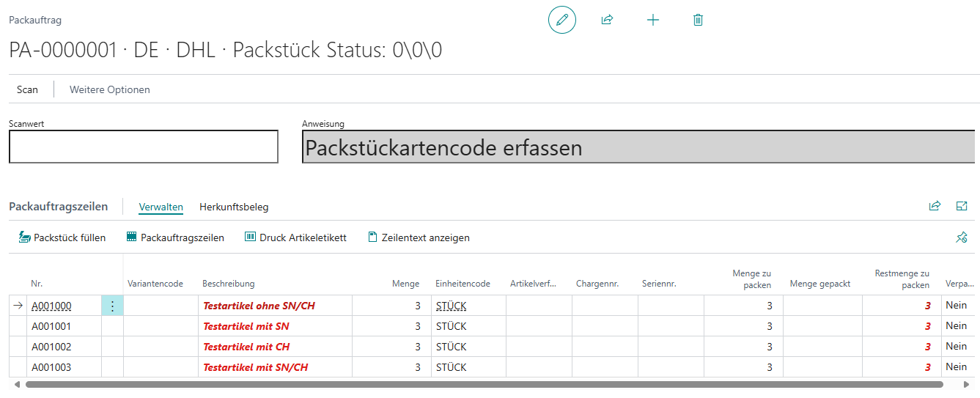This screenshot has height=398, width=980.
Task: Click Restmenge zu packen column header
Action: pos(902,279)
